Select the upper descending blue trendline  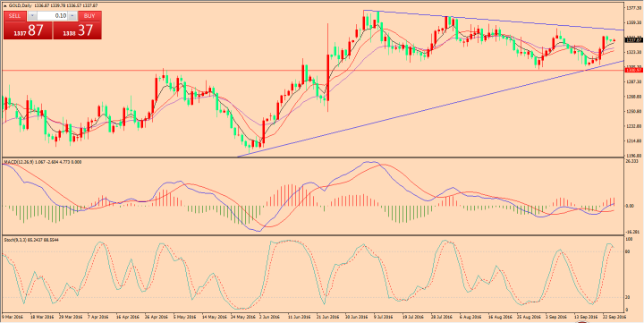pos(493,20)
